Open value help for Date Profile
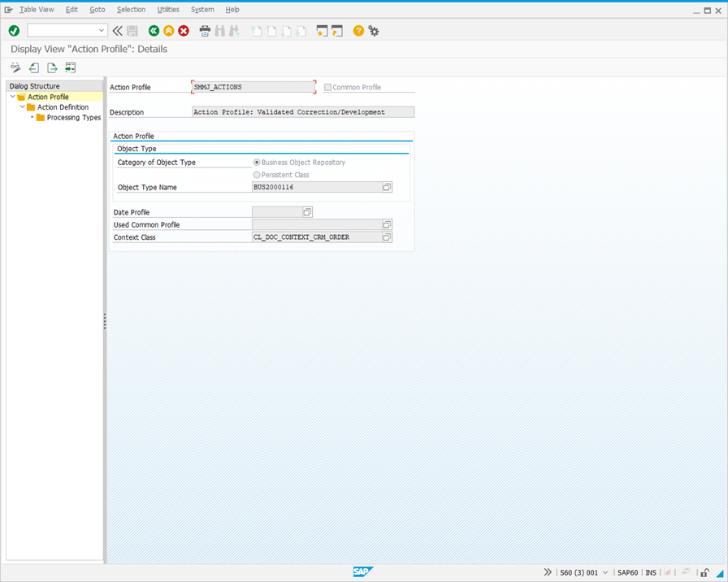This screenshot has height=582, width=728. 307,211
